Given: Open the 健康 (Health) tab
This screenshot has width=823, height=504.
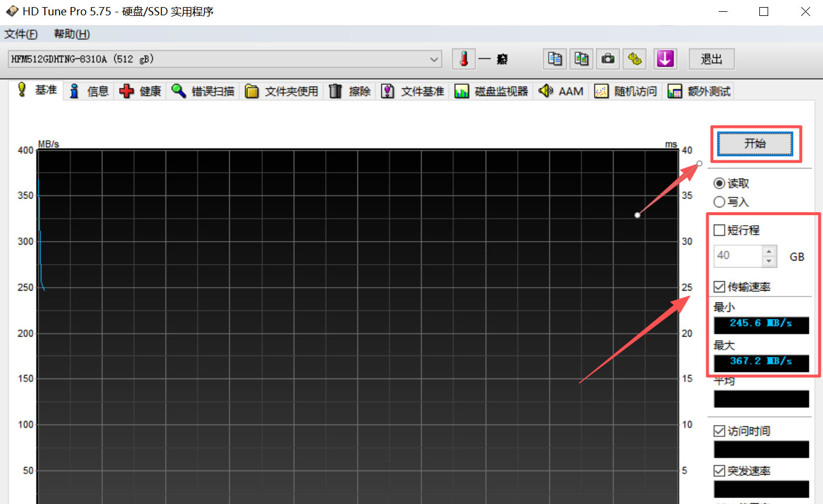Looking at the screenshot, I should point(141,91).
